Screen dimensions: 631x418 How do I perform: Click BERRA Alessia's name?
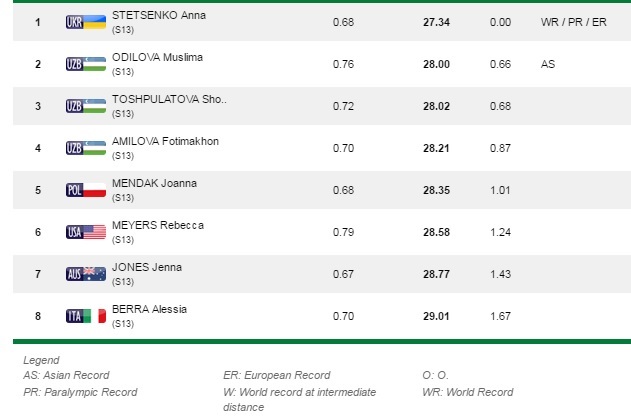click(150, 309)
